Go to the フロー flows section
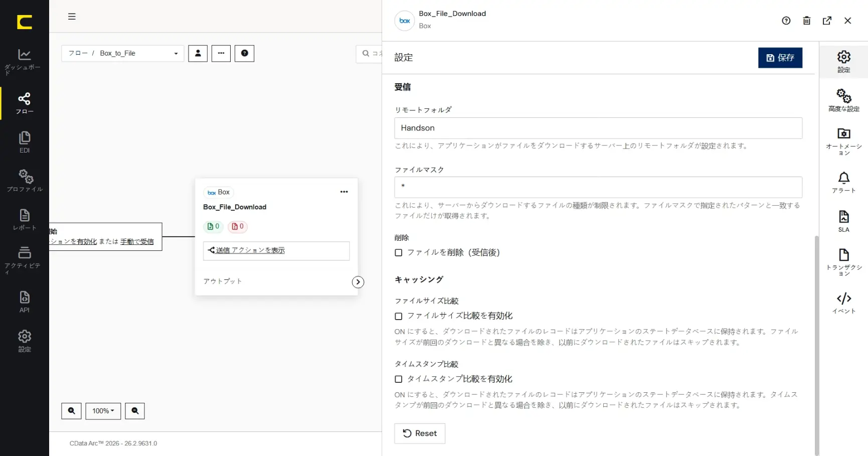This screenshot has height=456, width=868. (x=24, y=103)
